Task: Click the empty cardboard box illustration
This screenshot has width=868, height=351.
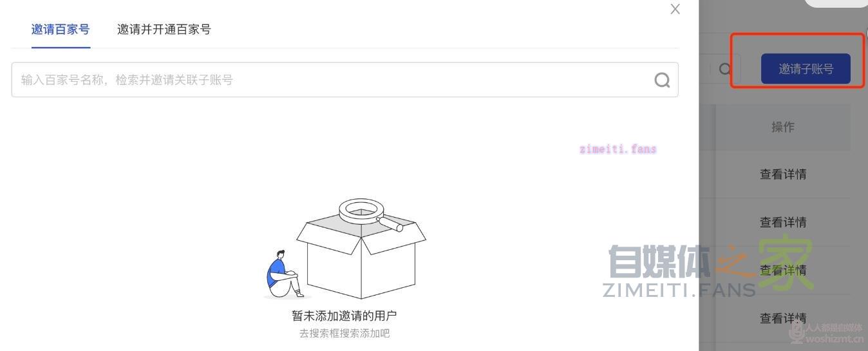Action: coord(361,258)
